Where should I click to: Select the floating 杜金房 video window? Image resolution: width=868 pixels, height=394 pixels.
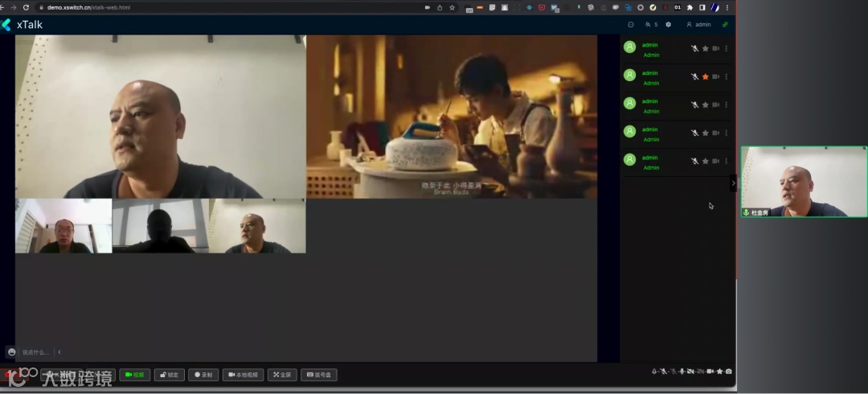[804, 182]
